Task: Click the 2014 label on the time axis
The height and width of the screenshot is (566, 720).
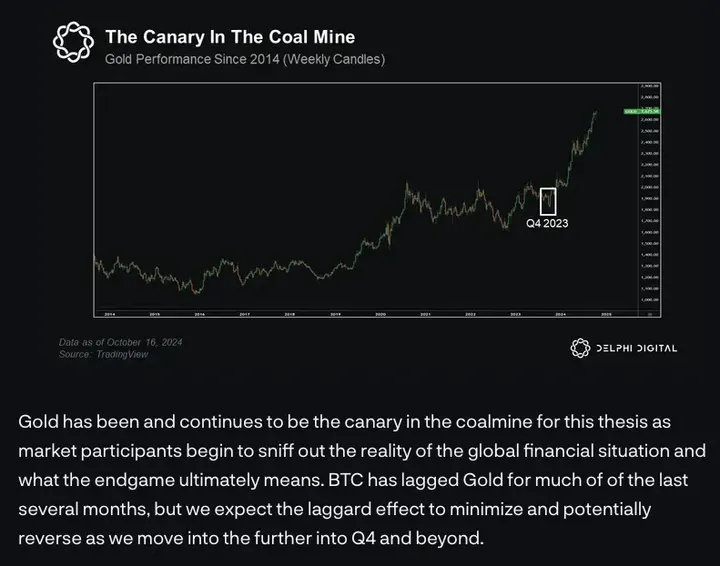Action: 108,313
